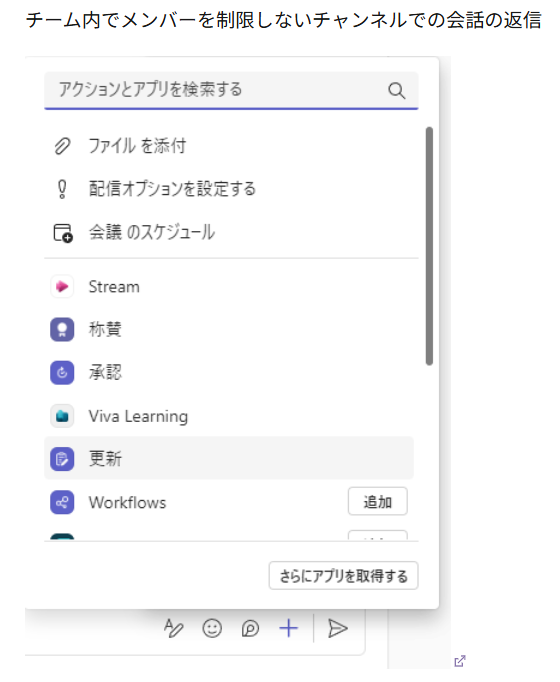Open the Stream app entry

click(114, 287)
